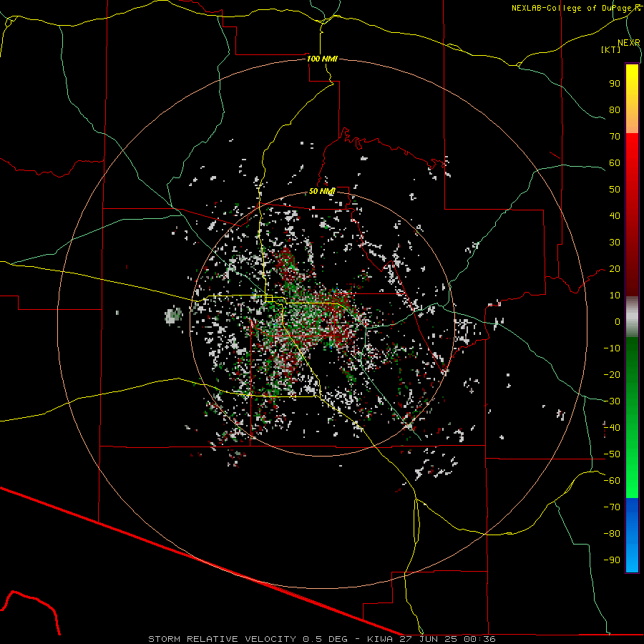Click the -30 value on velocity scale
644x644 pixels.
(612, 401)
